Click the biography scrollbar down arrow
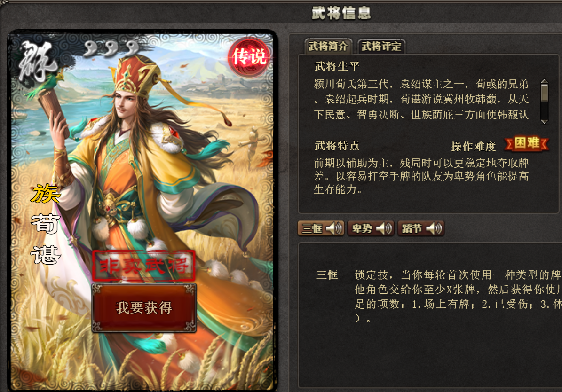 545,121
